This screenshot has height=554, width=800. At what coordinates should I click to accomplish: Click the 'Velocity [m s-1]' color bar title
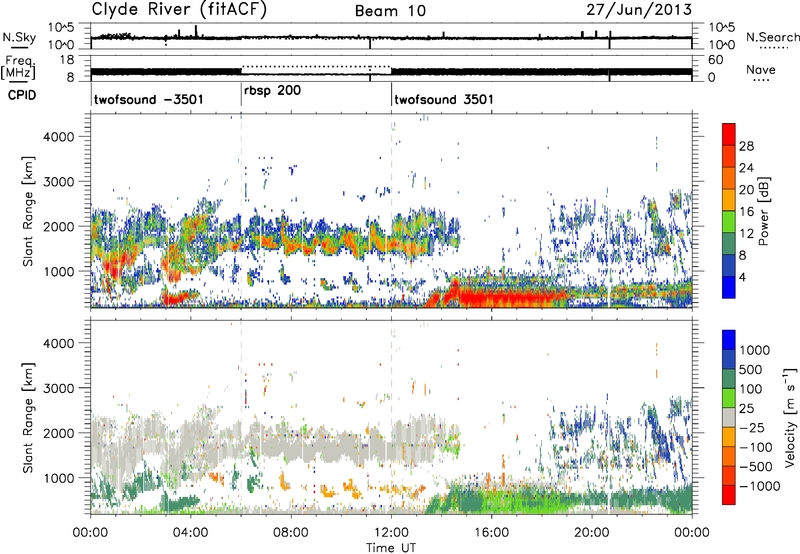[790, 417]
